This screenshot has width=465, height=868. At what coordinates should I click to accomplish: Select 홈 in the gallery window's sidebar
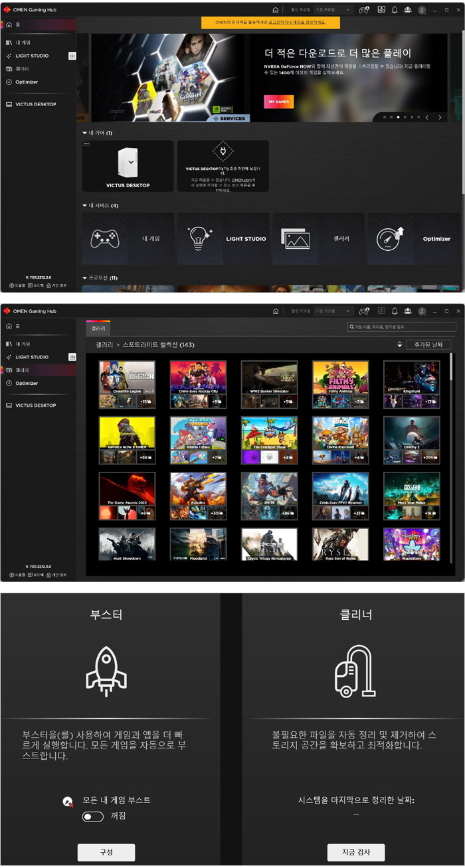pos(39,326)
